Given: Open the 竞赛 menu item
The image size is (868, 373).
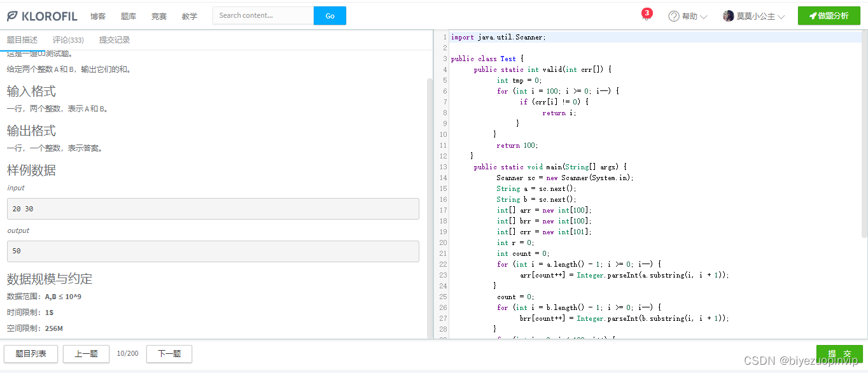Looking at the screenshot, I should [159, 17].
